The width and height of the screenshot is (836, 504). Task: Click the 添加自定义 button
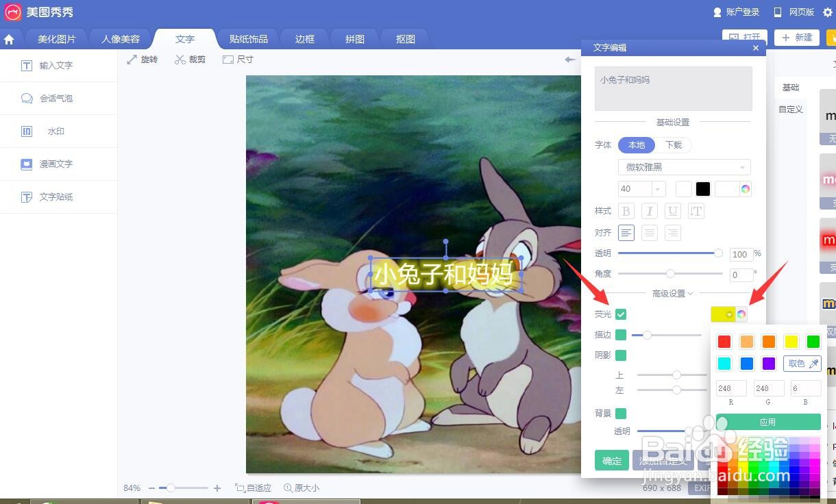pyautogui.click(x=663, y=461)
